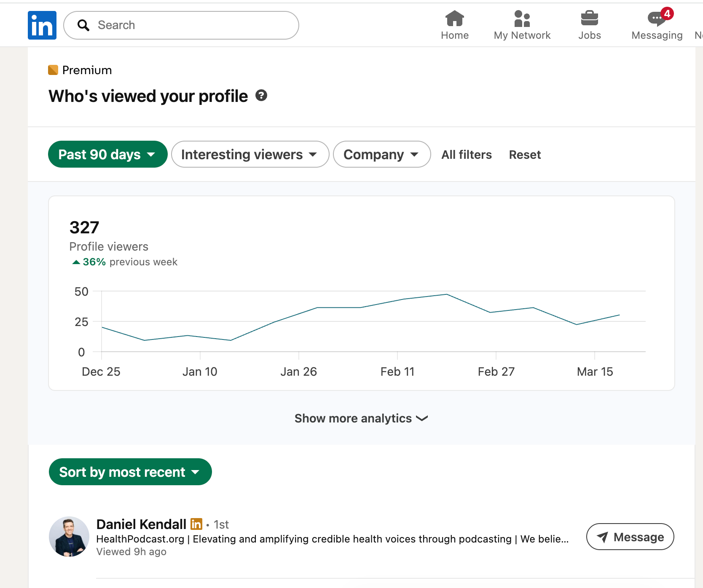Open the Sort by most recent dropdown
This screenshot has width=703, height=588.
click(x=130, y=472)
